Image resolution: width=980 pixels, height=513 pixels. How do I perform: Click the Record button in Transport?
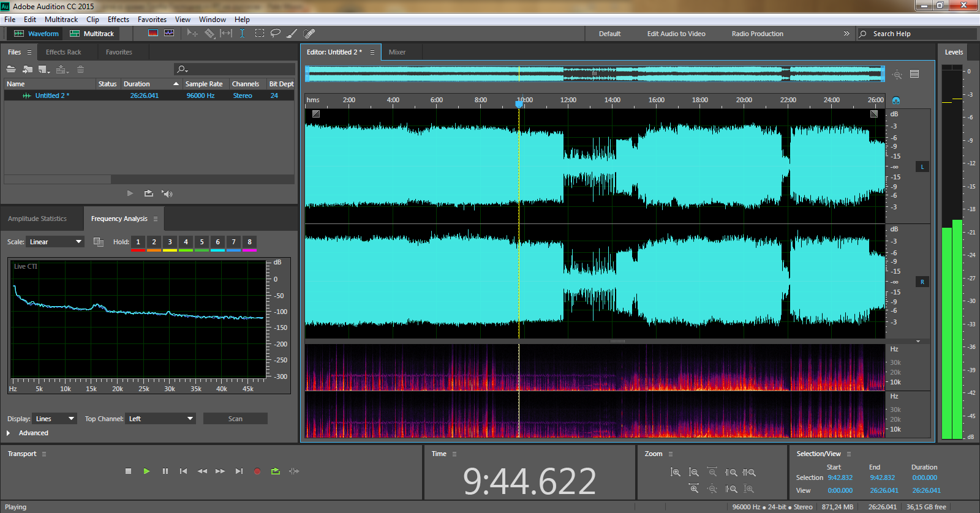(257, 471)
